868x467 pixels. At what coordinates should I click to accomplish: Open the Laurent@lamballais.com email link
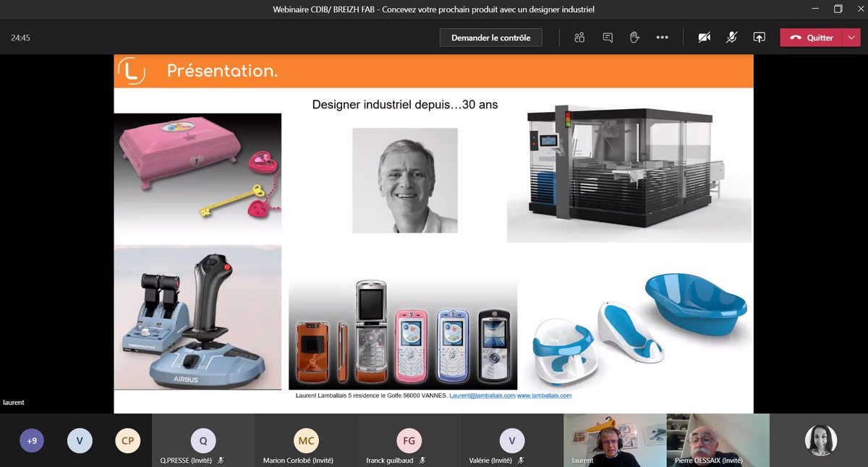pos(482,395)
